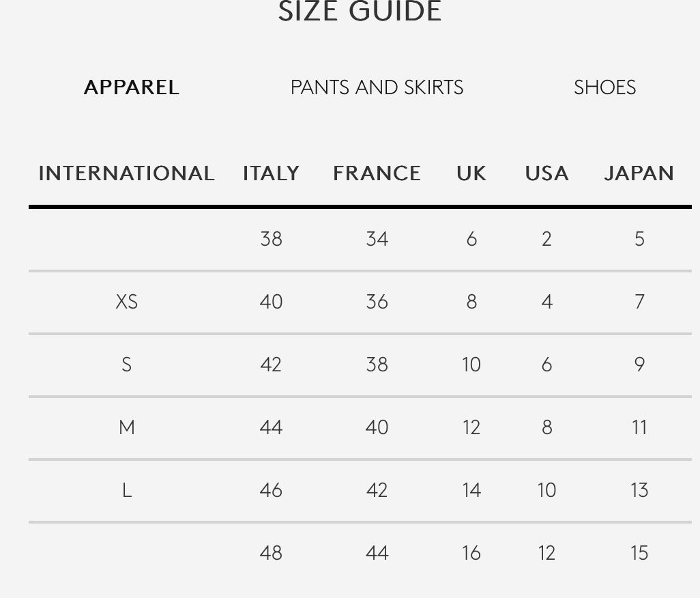Select the S international size cell

click(127, 365)
